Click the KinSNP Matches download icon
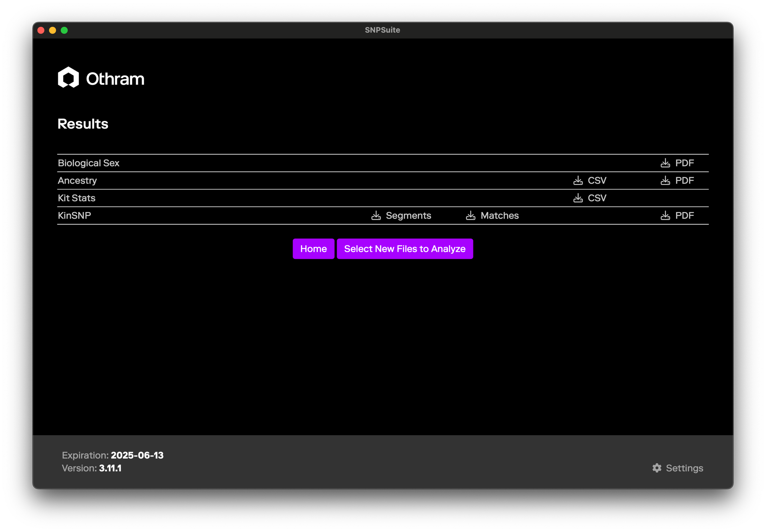Screen dimensions: 766x532 (471, 215)
